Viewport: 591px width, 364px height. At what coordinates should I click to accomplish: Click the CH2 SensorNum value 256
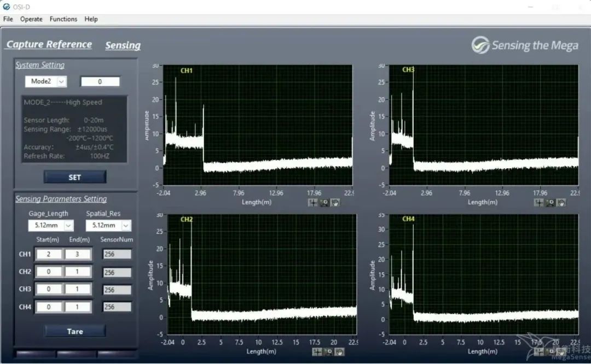pos(117,272)
